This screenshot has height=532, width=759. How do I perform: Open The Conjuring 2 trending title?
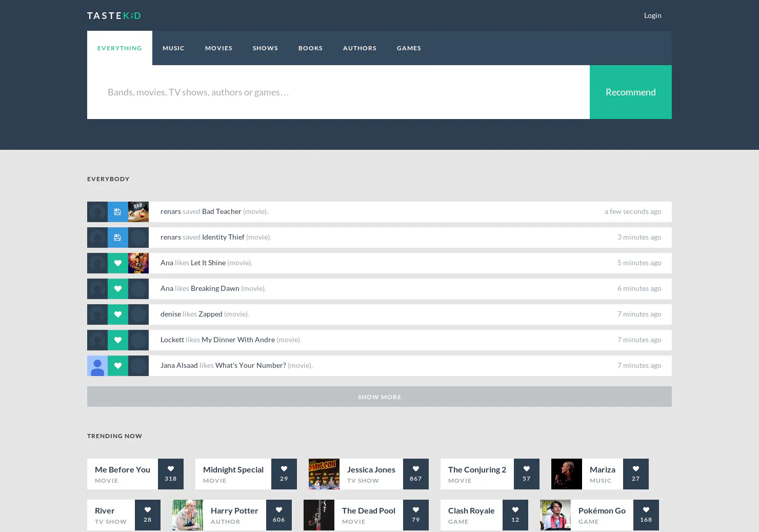(x=477, y=469)
